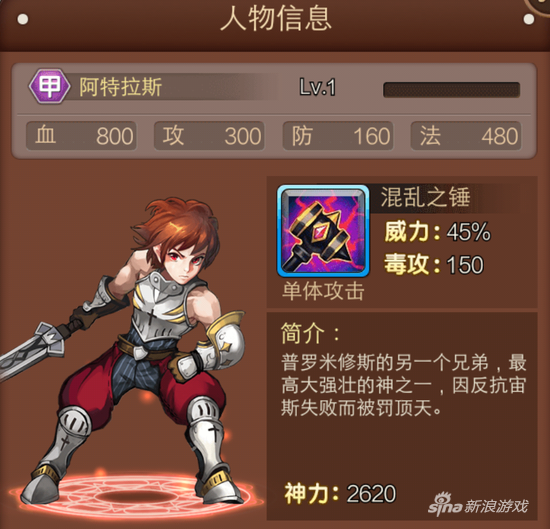Tap the 混乱之锤 hammer skill icon
This screenshot has width=550, height=529.
click(x=323, y=231)
